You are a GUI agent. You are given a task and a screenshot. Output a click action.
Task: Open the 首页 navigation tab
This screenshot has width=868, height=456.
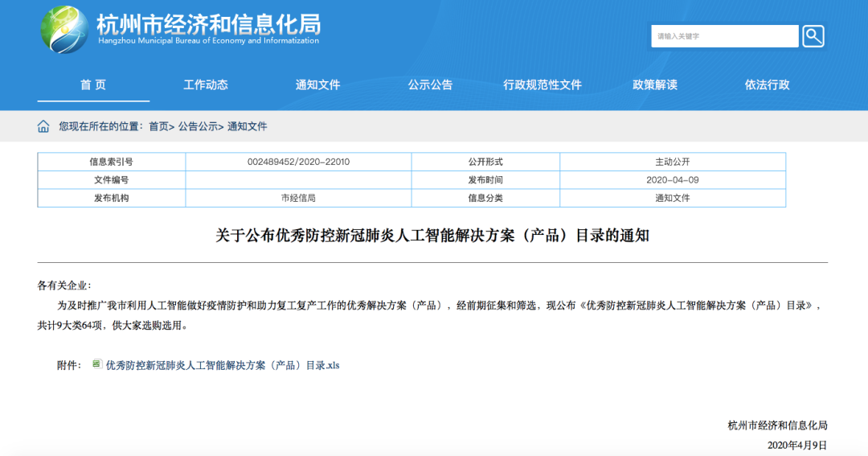click(93, 85)
